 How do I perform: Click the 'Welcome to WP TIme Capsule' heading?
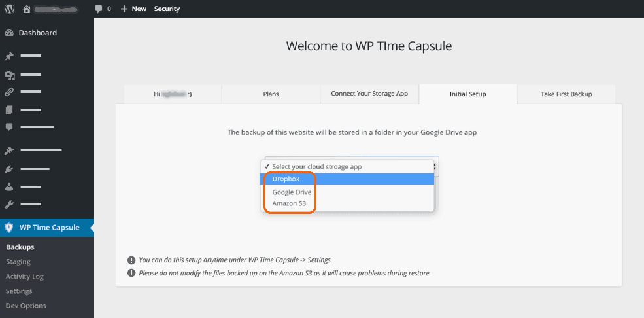[369, 46]
